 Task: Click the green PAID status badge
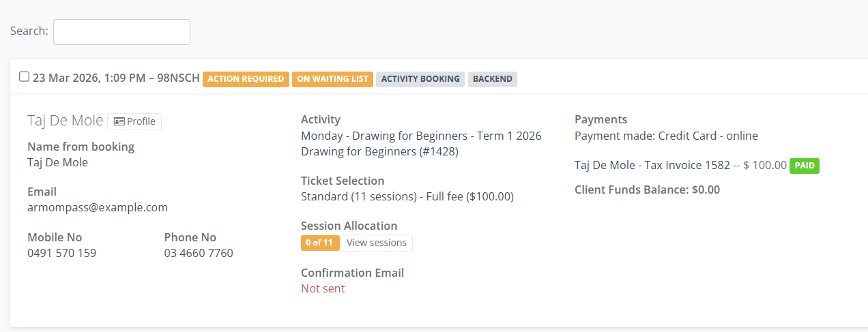tap(805, 165)
